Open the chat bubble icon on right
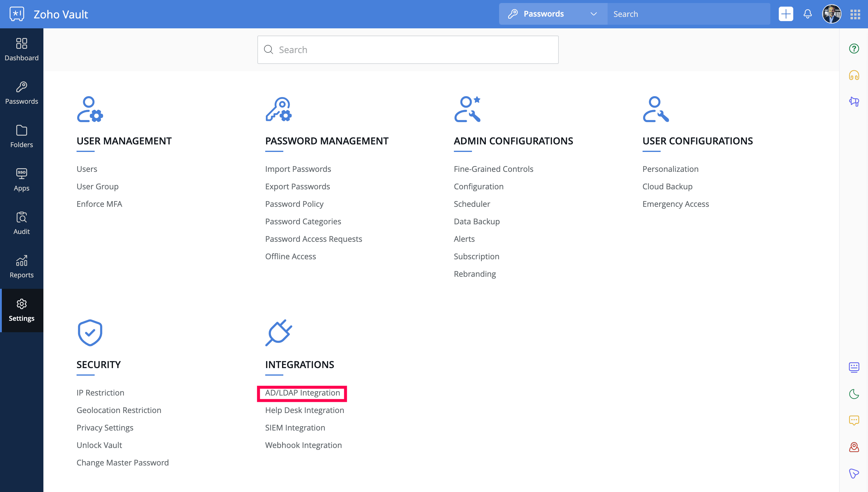 coord(854,420)
